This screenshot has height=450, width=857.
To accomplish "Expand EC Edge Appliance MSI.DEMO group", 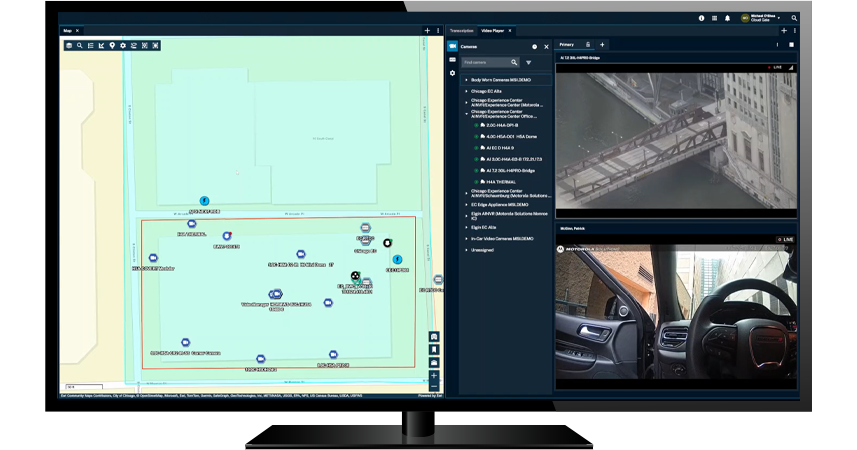I will point(466,204).
